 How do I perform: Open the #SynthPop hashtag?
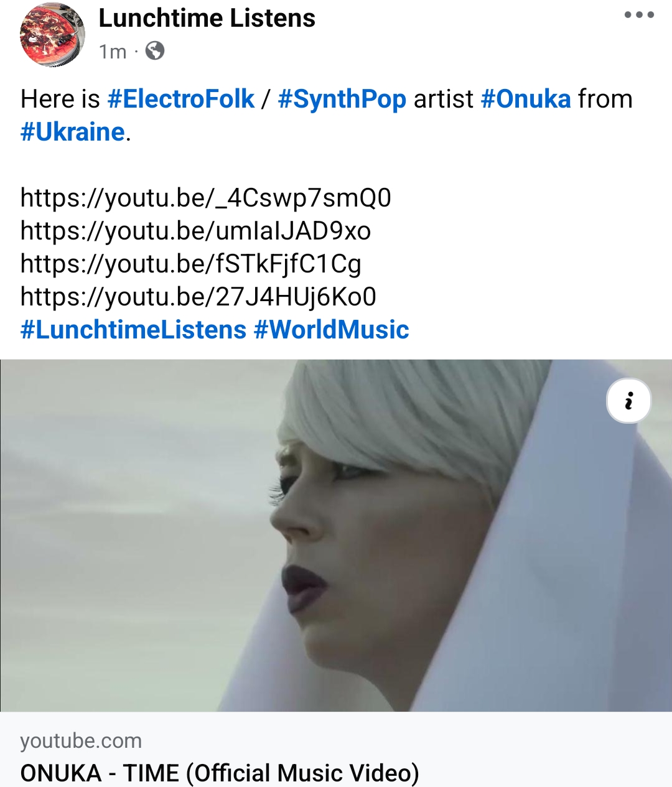(x=342, y=99)
